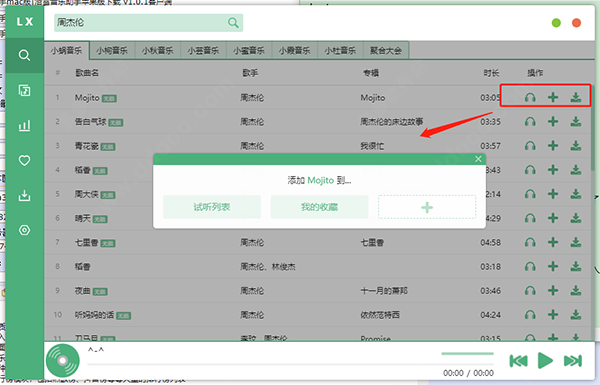The width and height of the screenshot is (600, 385).
Task: Click the 歌曲名 column header
Action: (87, 73)
